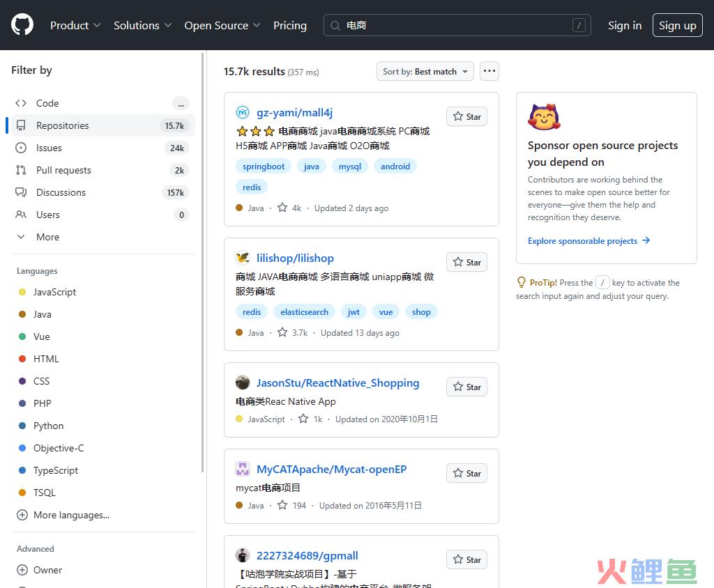Click Explore sponsorable projects link
This screenshot has width=714, height=588.
coord(588,241)
